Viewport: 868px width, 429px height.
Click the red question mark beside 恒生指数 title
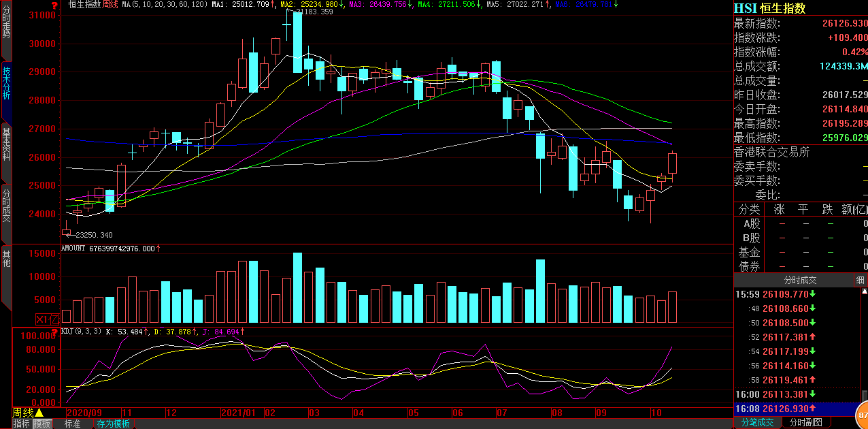coord(53,5)
